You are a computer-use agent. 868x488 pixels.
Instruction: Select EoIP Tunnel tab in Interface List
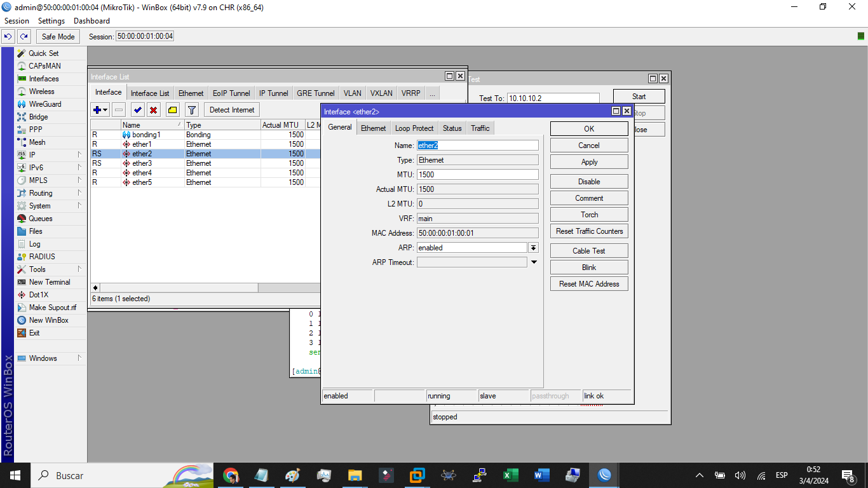[x=231, y=93]
